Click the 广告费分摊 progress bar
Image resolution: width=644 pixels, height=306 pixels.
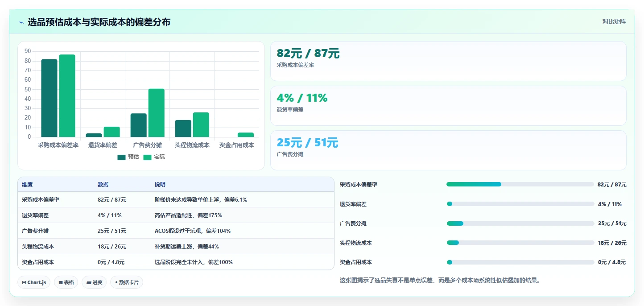click(520, 223)
